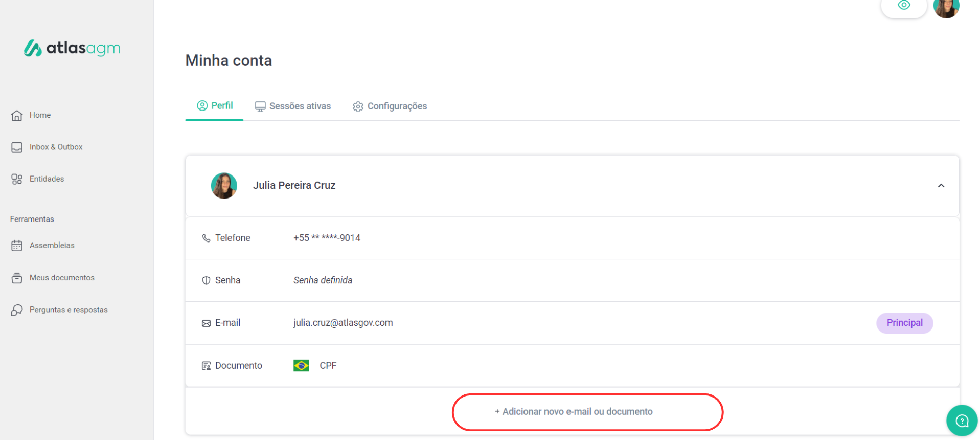
Task: Click the Brazil flag in Documento row
Action: pyautogui.click(x=301, y=366)
